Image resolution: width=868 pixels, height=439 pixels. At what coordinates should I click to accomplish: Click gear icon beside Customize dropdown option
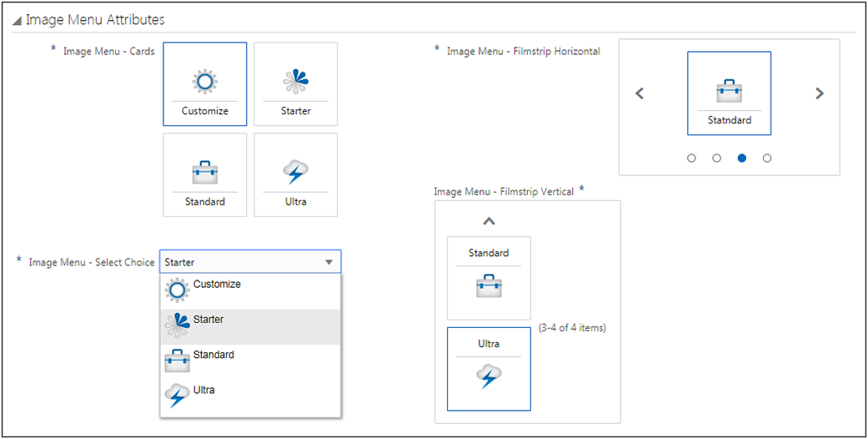coord(178,290)
